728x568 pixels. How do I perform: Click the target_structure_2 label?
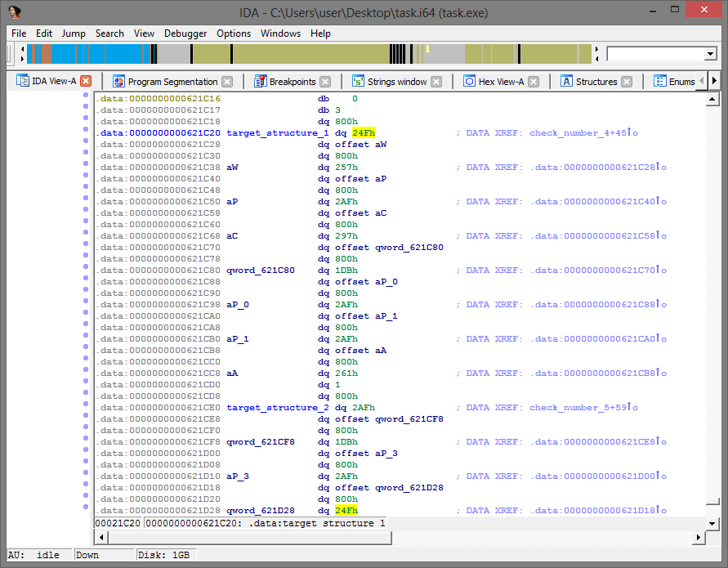point(277,407)
